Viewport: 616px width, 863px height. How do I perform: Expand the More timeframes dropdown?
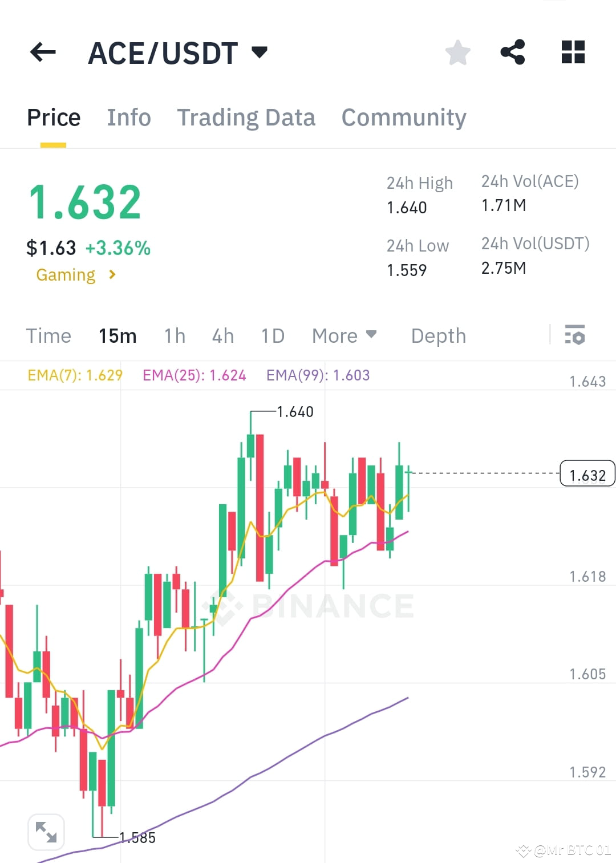343,336
